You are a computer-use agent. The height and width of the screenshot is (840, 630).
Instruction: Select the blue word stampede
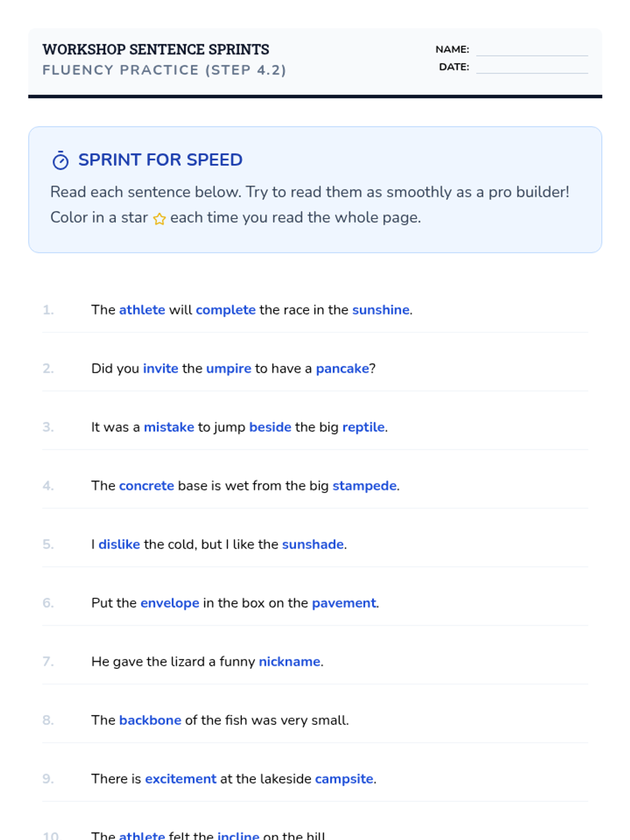coord(364,486)
